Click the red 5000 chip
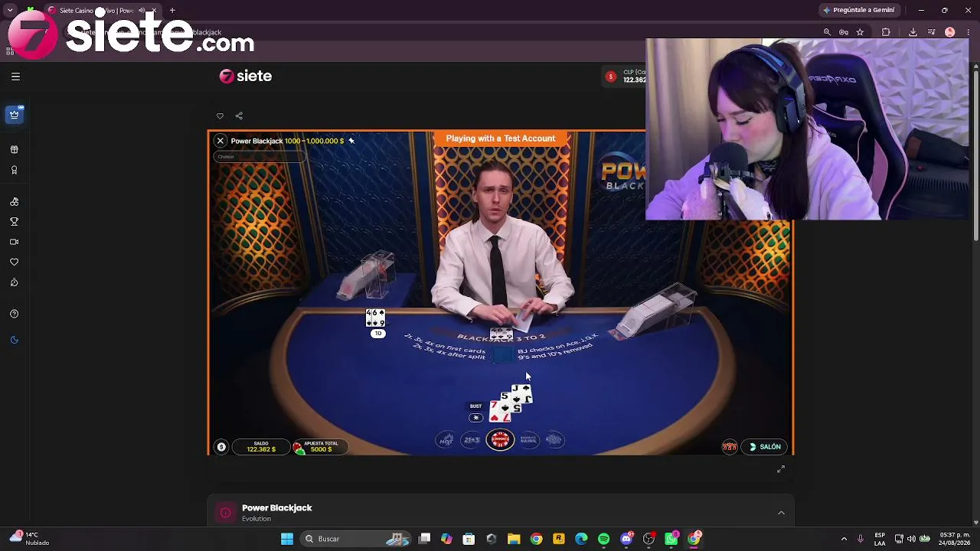980x551 pixels. coord(500,440)
